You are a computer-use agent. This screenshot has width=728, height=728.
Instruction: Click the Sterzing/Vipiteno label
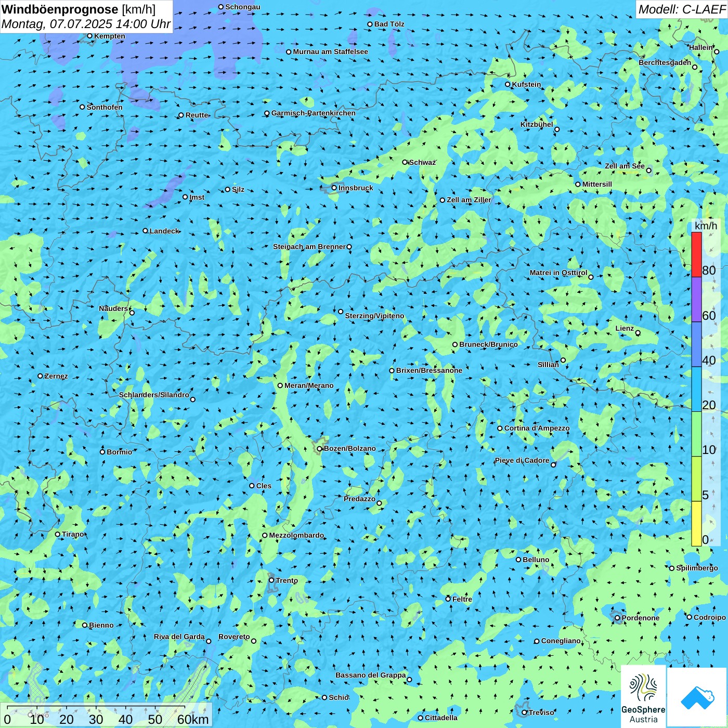(x=375, y=316)
